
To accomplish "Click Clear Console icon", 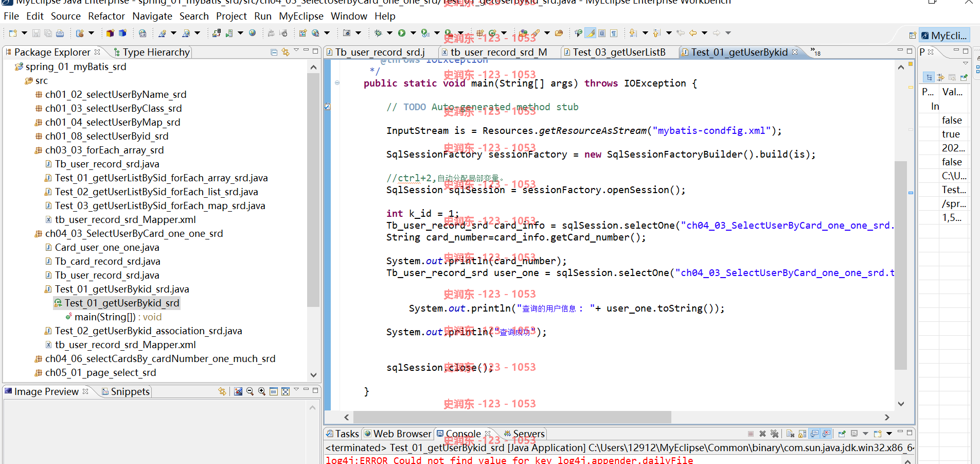I will pos(790,434).
